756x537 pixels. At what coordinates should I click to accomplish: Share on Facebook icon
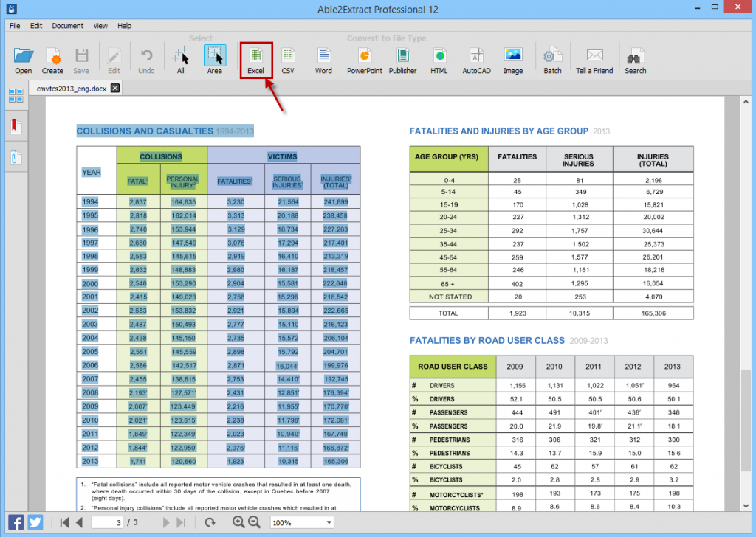16,522
